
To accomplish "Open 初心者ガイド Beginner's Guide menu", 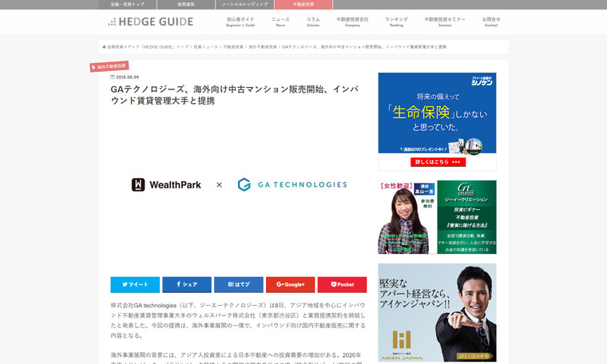I will pos(240,22).
